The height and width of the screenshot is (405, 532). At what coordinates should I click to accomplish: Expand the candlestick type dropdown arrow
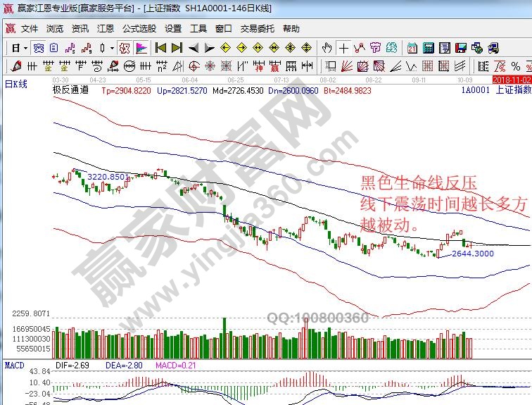[113, 48]
